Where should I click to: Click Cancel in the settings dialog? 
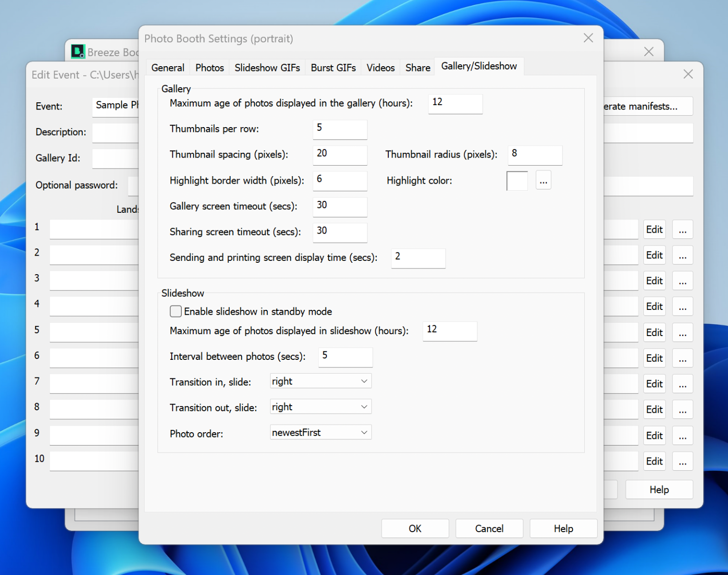pos(489,528)
